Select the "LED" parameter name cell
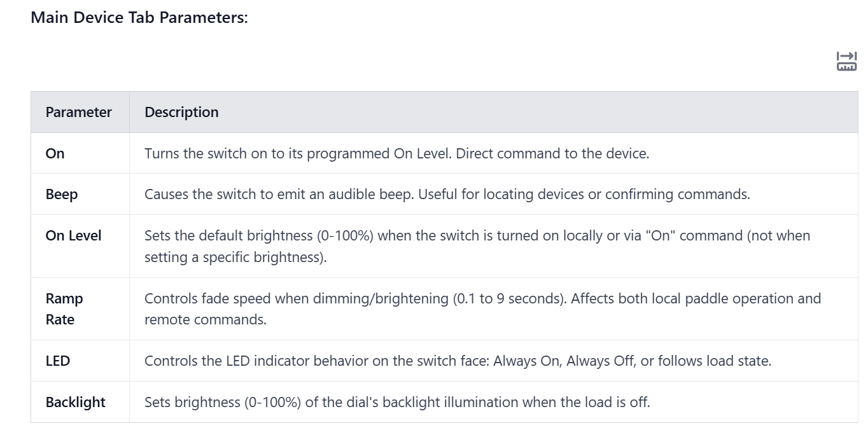Screen dimensions: 868x437 [57, 361]
